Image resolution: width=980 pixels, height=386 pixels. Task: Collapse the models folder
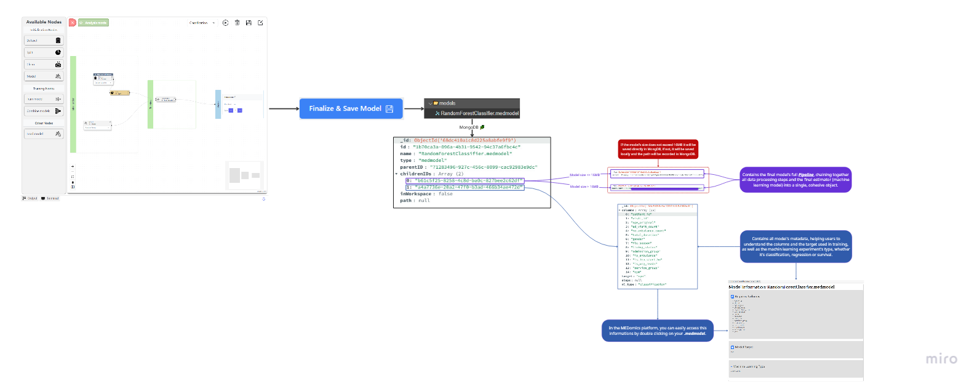point(430,103)
